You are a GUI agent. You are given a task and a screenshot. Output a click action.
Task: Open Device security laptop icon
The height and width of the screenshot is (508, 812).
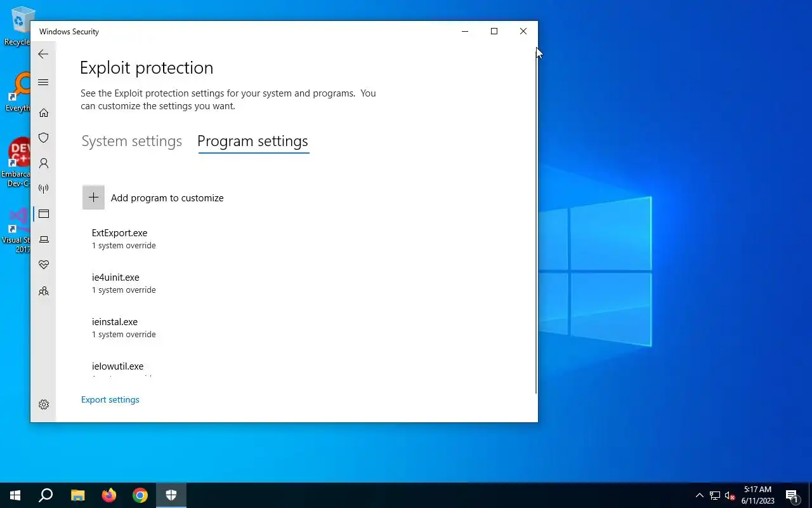point(44,239)
